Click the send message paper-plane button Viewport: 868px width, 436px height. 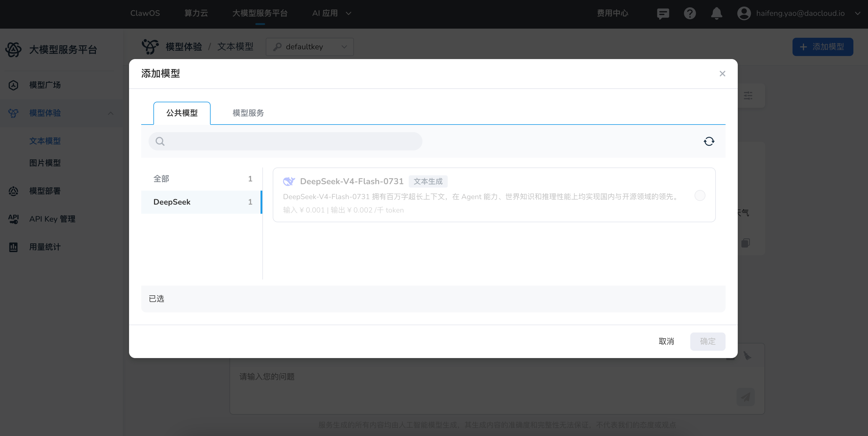click(745, 396)
